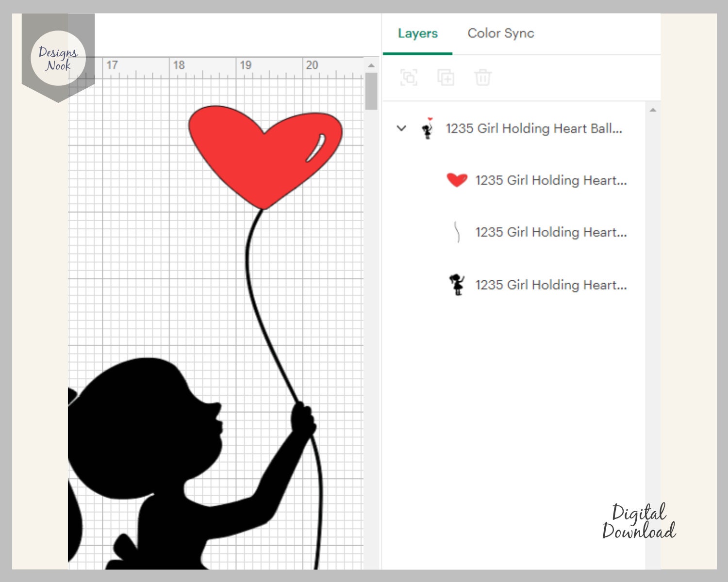The height and width of the screenshot is (582, 728).
Task: Click the Duplicate layer icon
Action: coord(447,78)
